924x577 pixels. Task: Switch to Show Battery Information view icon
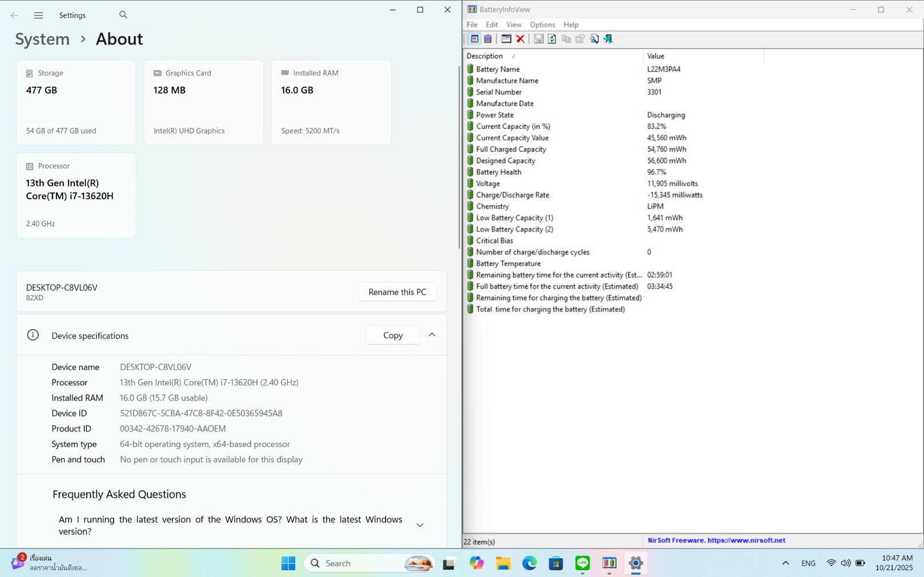pos(474,39)
